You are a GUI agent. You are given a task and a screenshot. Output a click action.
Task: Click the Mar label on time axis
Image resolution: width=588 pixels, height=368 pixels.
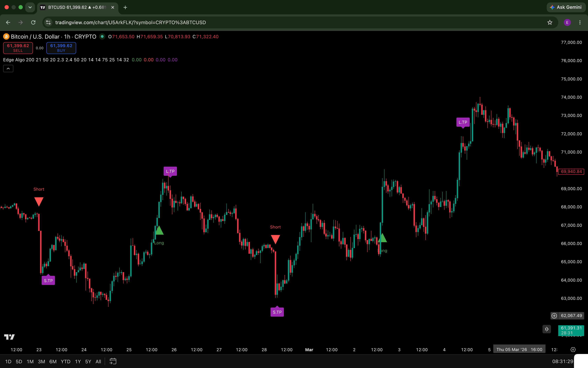click(309, 350)
